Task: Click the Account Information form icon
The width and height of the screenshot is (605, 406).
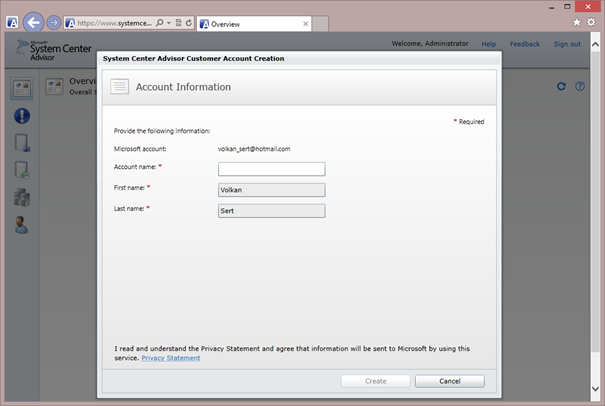Action: pyautogui.click(x=120, y=86)
